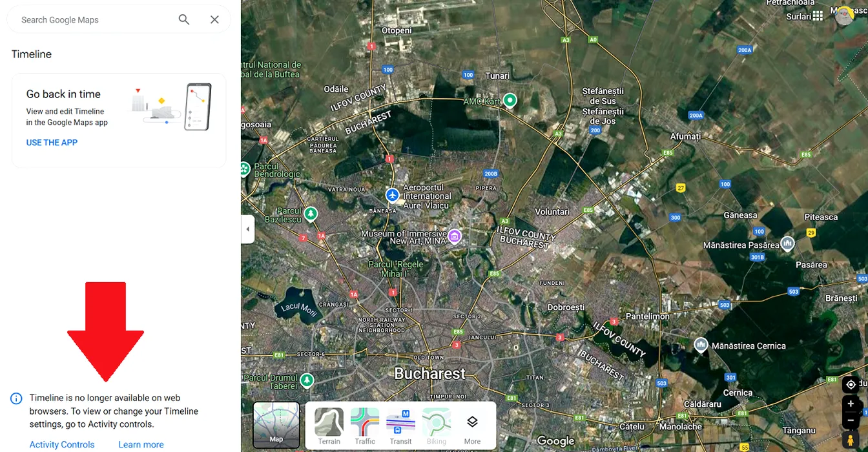Screen dimensions: 868x452
Task: Click the Lacul Morii lake label
Action: click(298, 309)
